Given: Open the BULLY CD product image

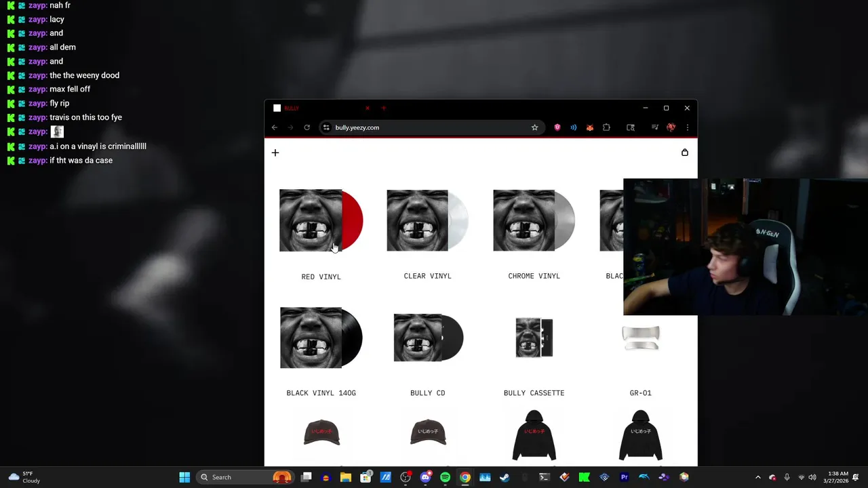Looking at the screenshot, I should click(428, 338).
